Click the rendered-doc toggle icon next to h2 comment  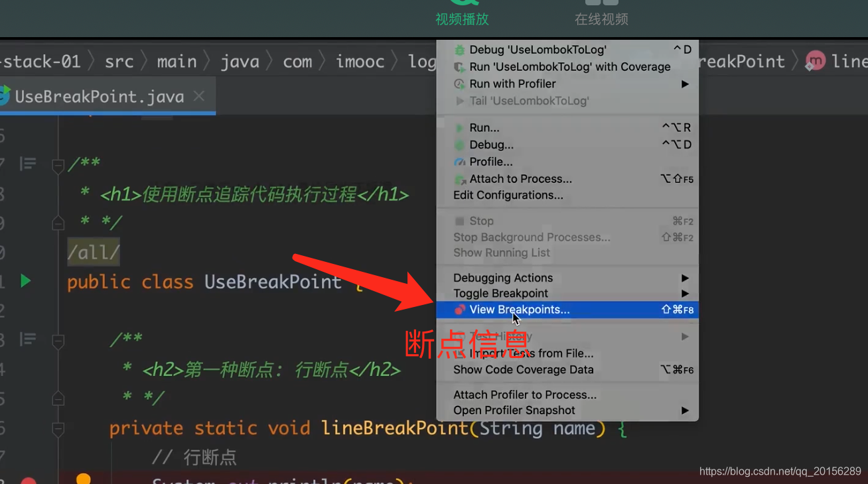tap(28, 339)
